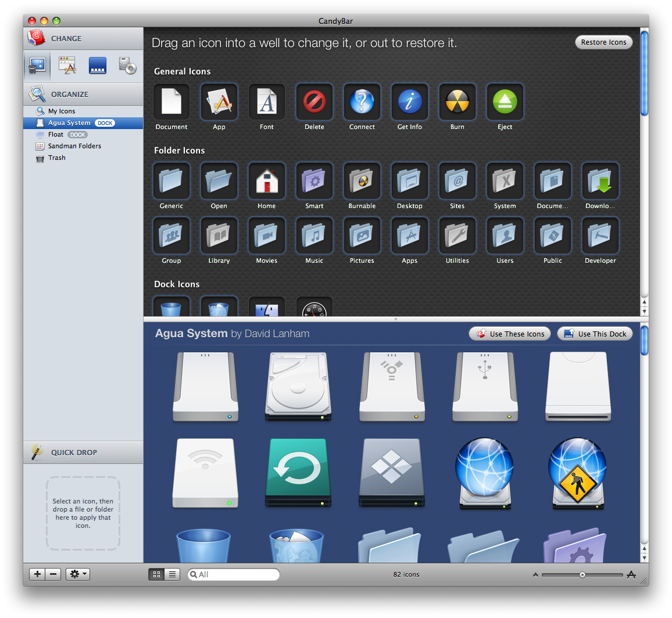This screenshot has height=618, width=672.
Task: Select Float collection in sidebar
Action: pos(56,134)
